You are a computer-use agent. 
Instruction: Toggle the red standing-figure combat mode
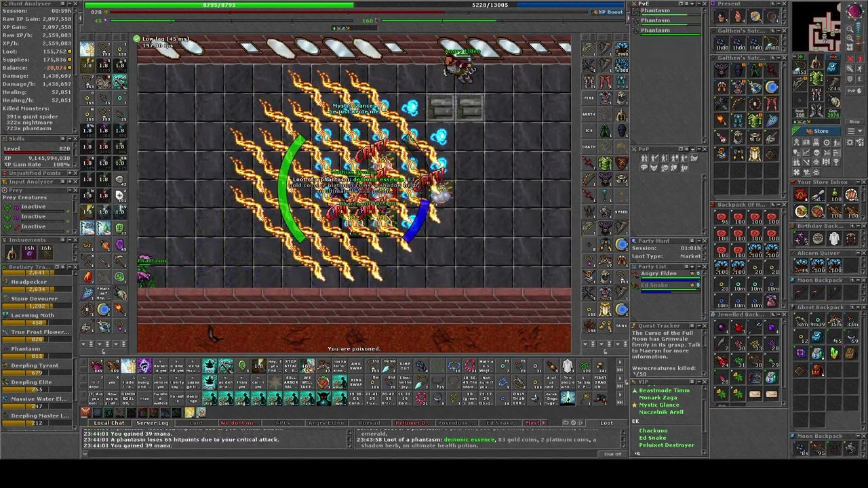pyautogui.click(x=860, y=59)
